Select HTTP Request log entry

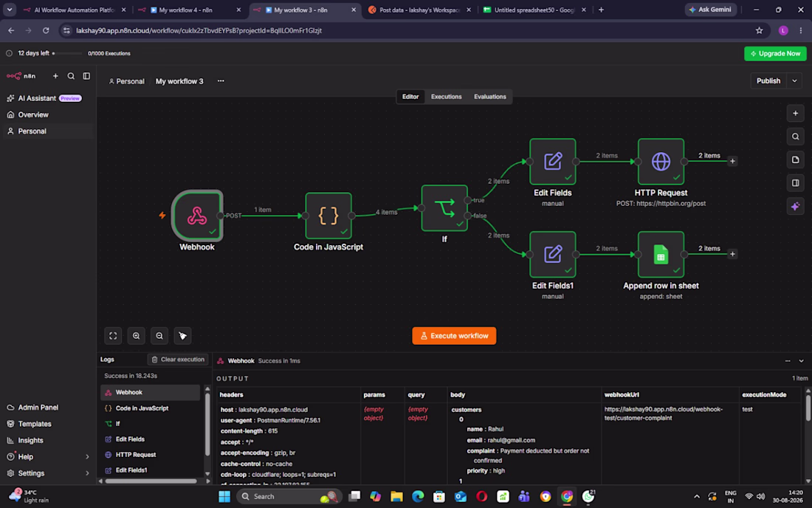pos(150,455)
